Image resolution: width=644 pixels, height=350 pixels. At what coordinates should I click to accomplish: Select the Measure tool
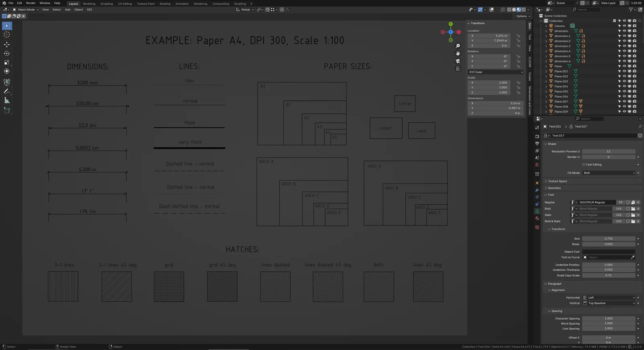(x=7, y=100)
